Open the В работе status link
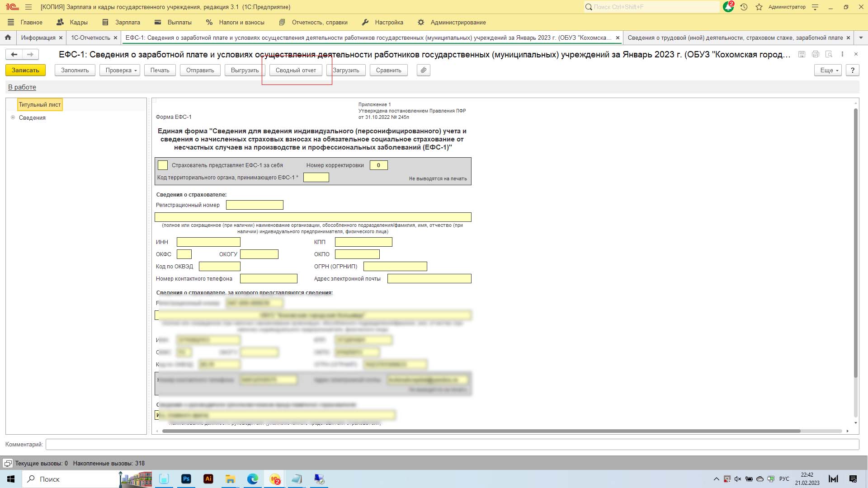 (x=22, y=87)
